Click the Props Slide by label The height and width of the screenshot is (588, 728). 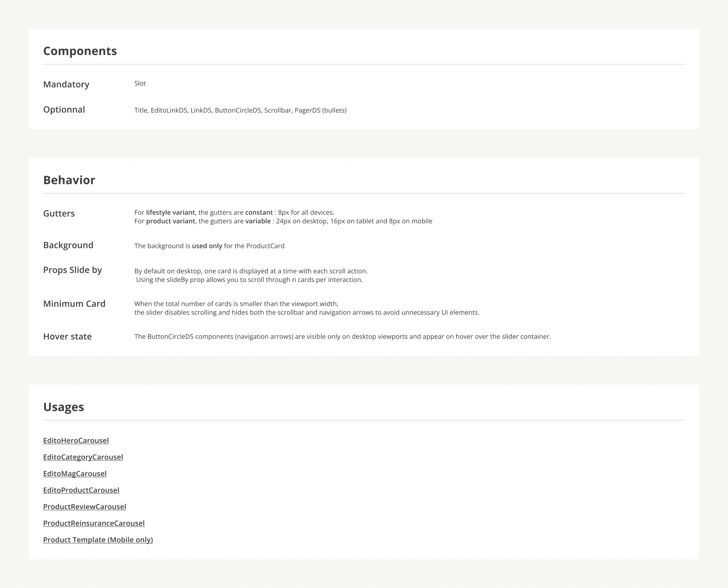coord(73,270)
